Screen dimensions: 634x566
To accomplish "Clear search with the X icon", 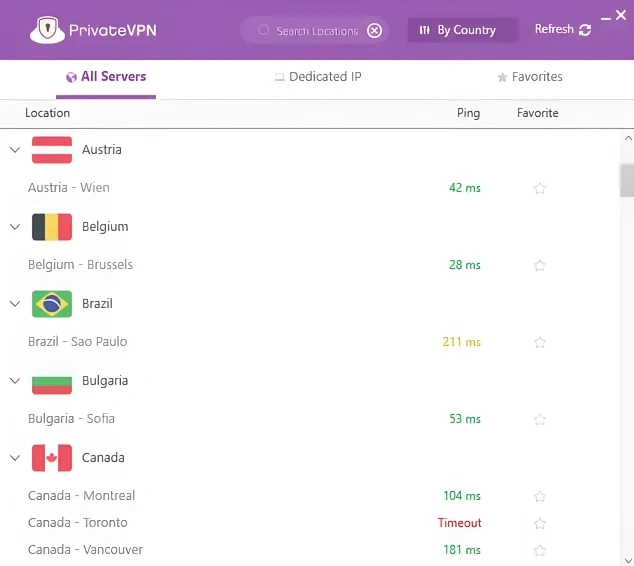I will pos(374,30).
